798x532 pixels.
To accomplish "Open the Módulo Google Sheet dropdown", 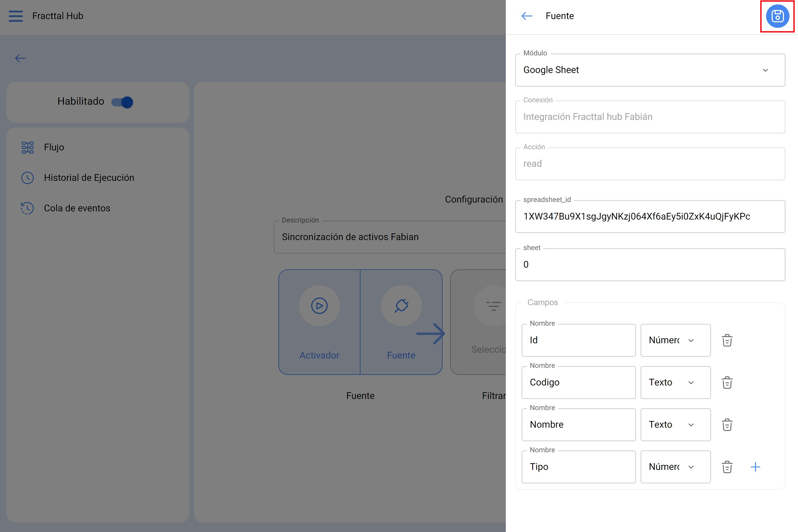I will point(650,70).
